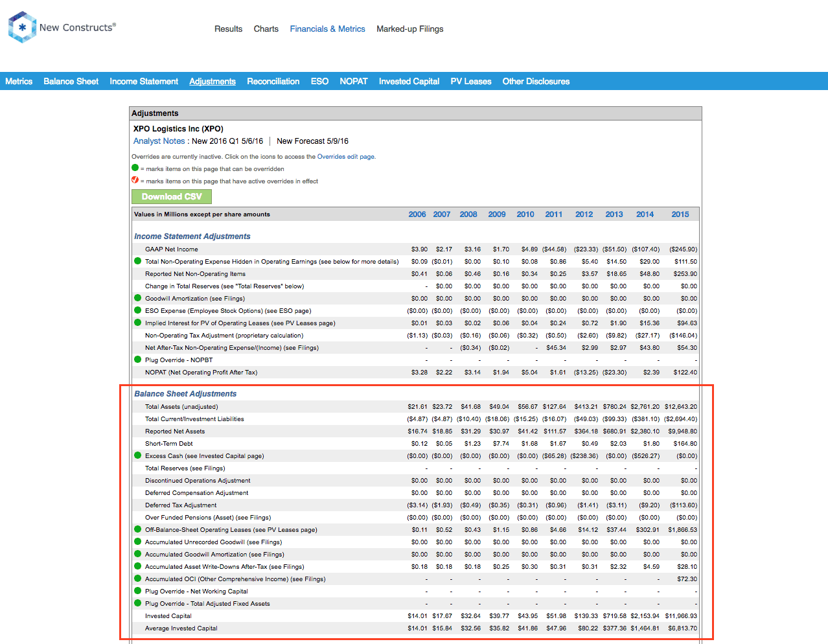Click the 2008 year column header

click(x=468, y=214)
